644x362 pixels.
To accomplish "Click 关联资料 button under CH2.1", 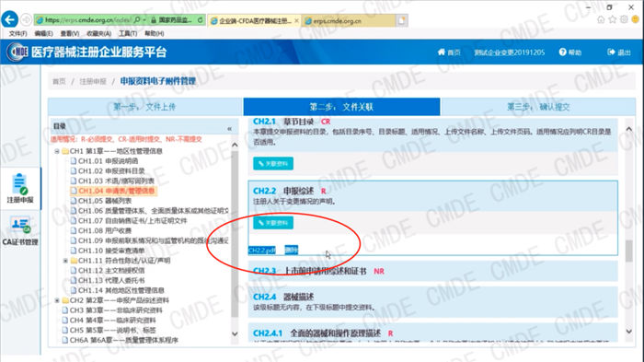I will point(273,163).
